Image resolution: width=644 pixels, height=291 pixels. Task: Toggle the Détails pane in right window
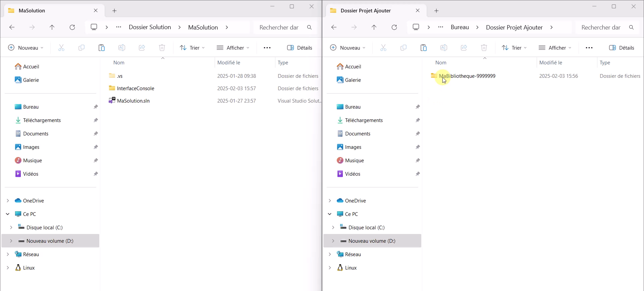click(x=622, y=48)
